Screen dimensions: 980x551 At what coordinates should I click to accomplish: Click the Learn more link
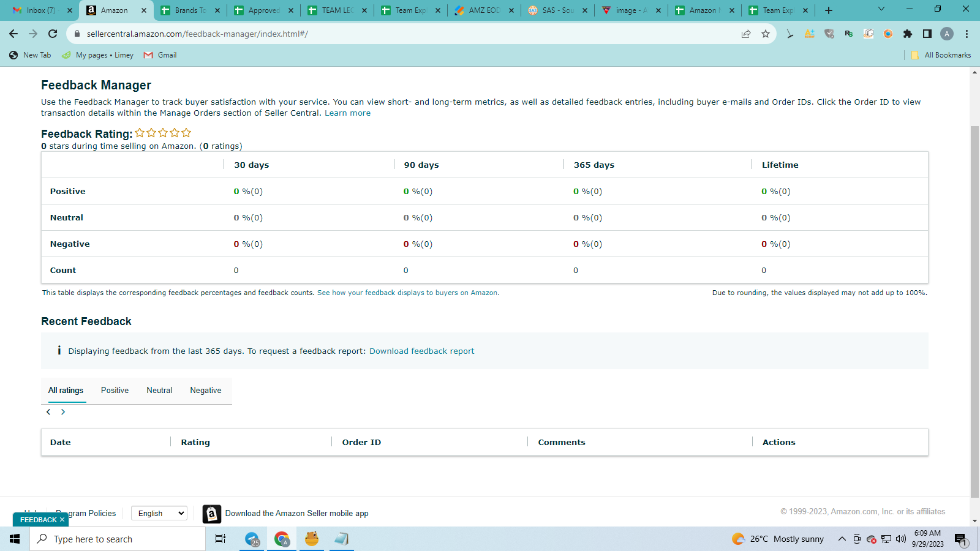point(347,113)
